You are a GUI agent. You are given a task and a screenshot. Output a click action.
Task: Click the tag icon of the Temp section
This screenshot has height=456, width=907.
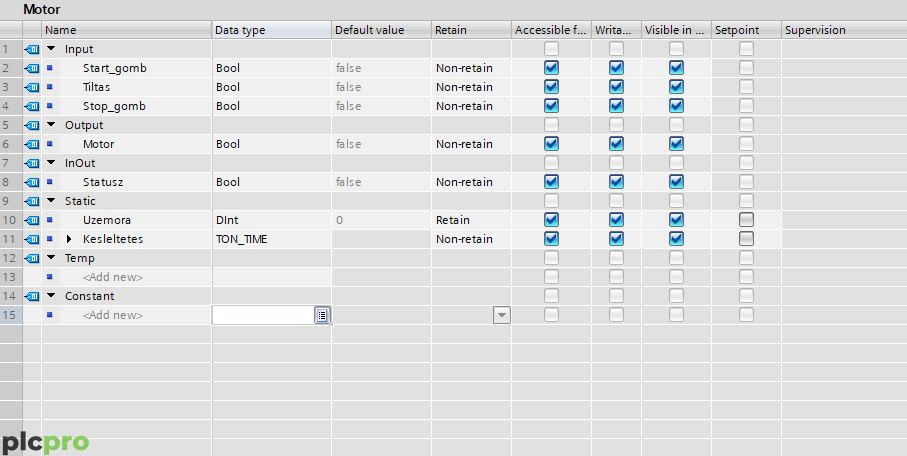pyautogui.click(x=32, y=258)
